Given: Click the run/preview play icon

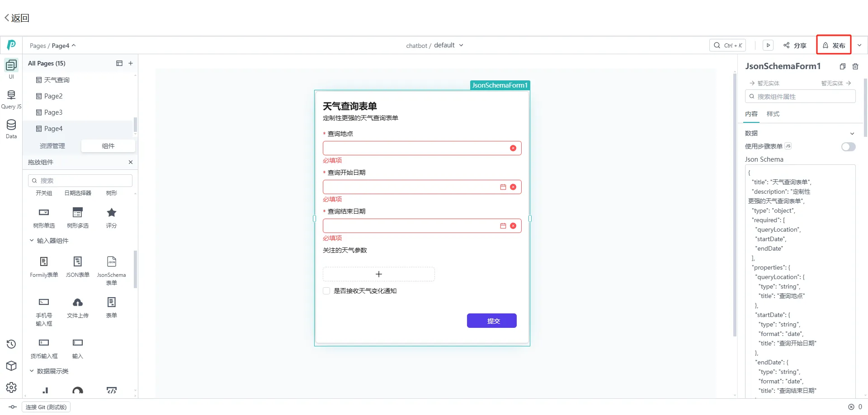Looking at the screenshot, I should coord(768,45).
